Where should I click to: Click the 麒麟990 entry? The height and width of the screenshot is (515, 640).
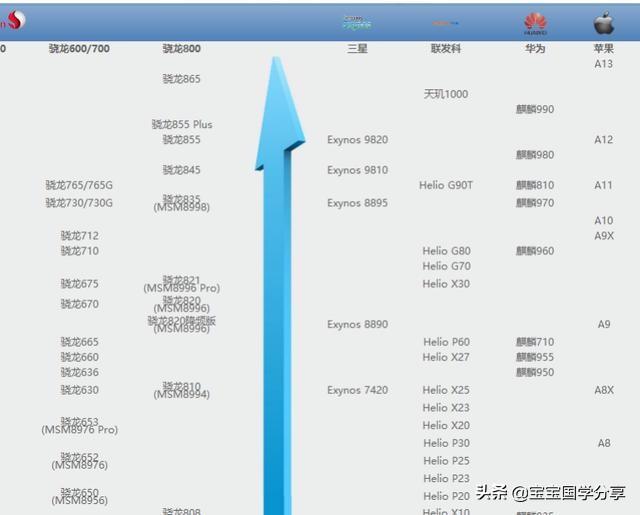(x=535, y=109)
